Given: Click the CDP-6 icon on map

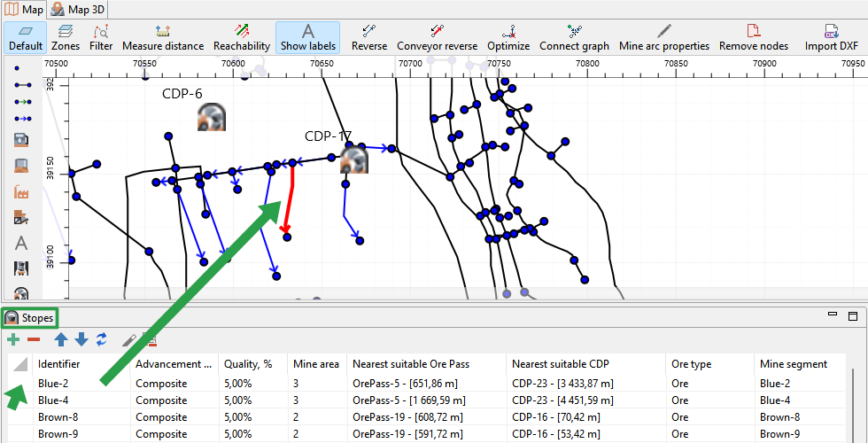Looking at the screenshot, I should click(x=212, y=117).
